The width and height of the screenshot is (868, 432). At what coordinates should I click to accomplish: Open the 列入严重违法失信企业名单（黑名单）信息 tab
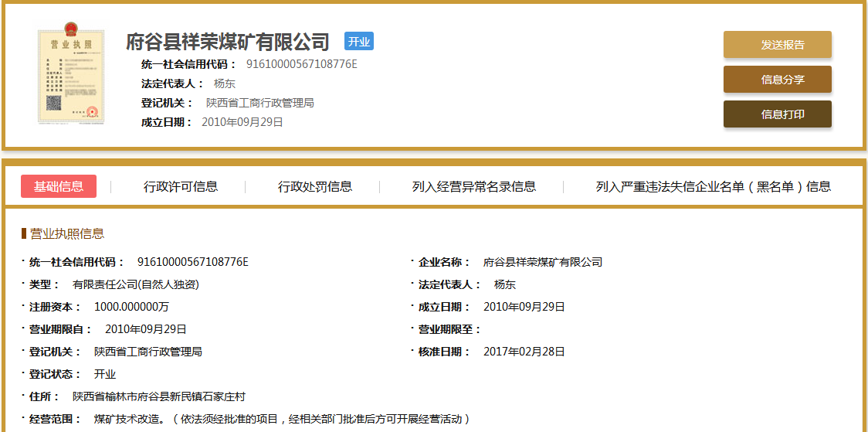[713, 186]
